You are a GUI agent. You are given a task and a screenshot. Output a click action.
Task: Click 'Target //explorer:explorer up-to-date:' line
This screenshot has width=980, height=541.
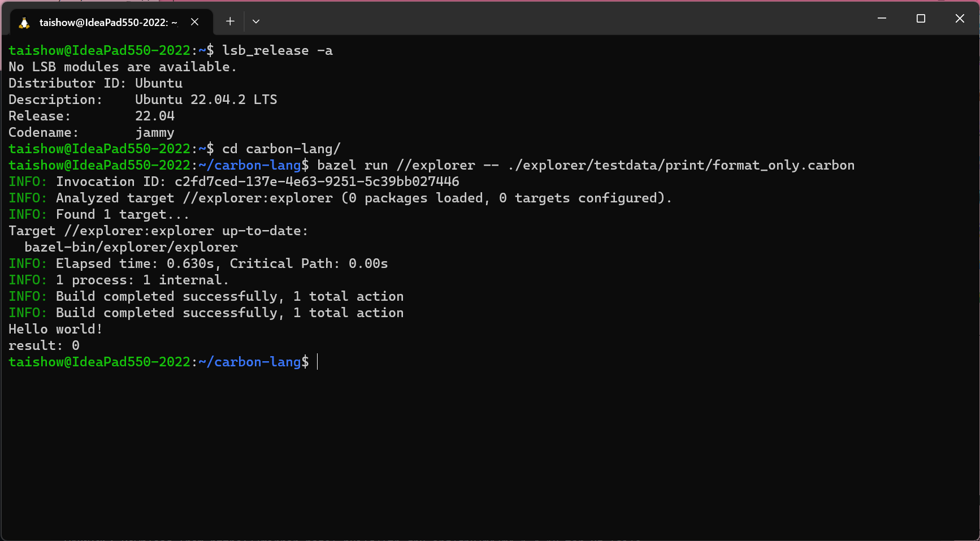[158, 231]
